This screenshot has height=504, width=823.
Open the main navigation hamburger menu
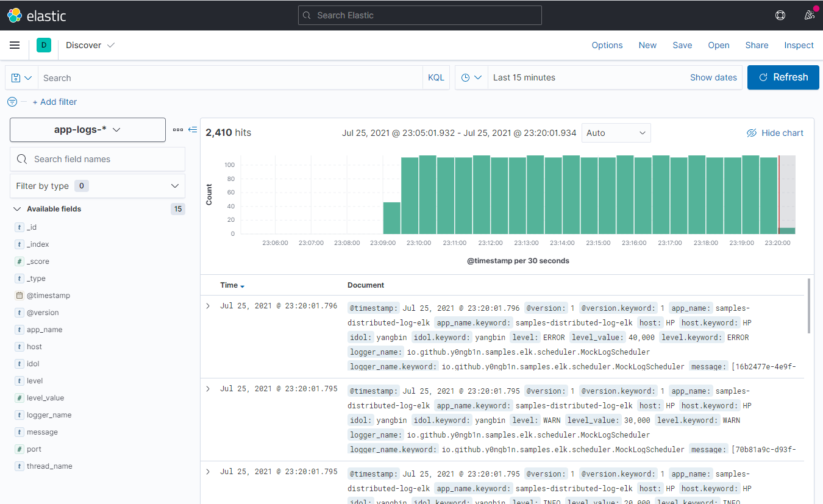coord(15,45)
